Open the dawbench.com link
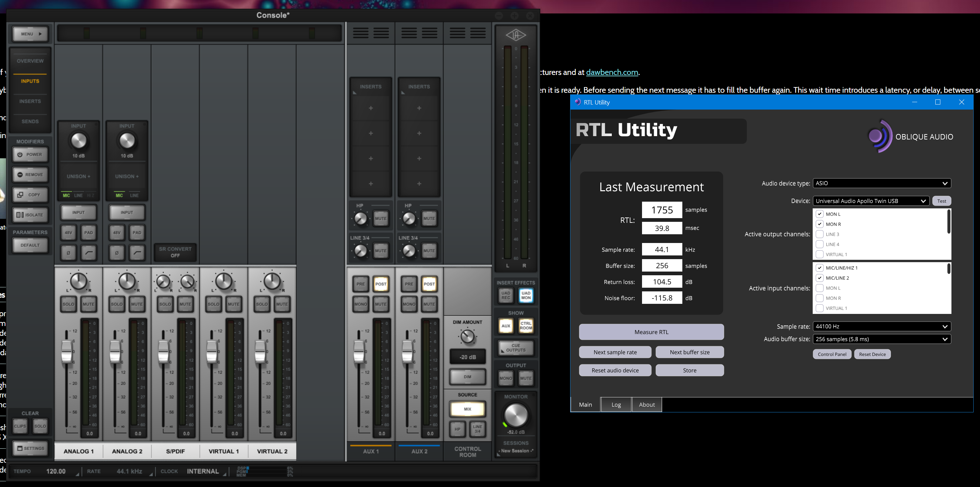The image size is (980, 487). [612, 72]
